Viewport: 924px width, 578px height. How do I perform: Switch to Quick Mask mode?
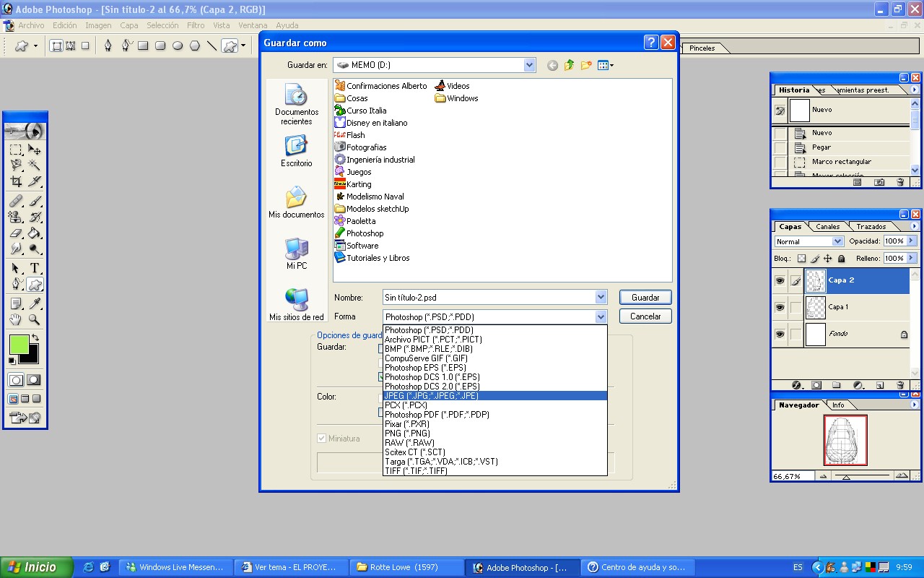(34, 379)
